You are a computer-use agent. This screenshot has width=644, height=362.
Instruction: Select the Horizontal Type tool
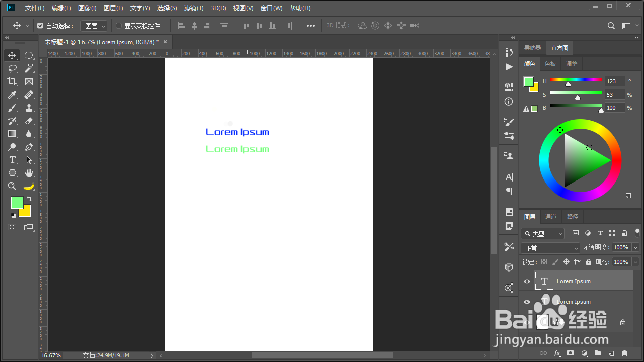coord(12,160)
